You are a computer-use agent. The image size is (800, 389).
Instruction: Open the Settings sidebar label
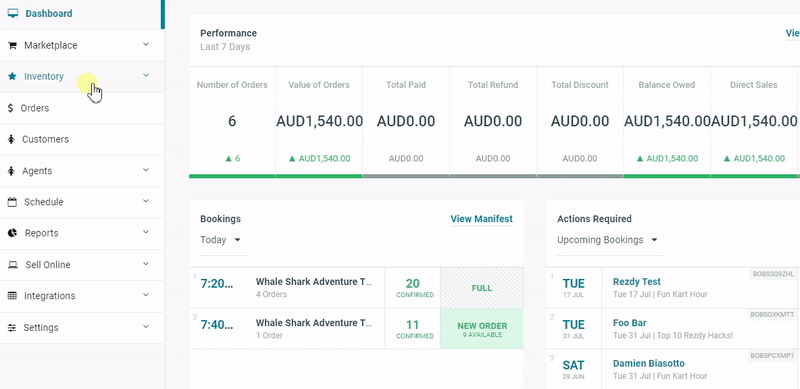[41, 328]
